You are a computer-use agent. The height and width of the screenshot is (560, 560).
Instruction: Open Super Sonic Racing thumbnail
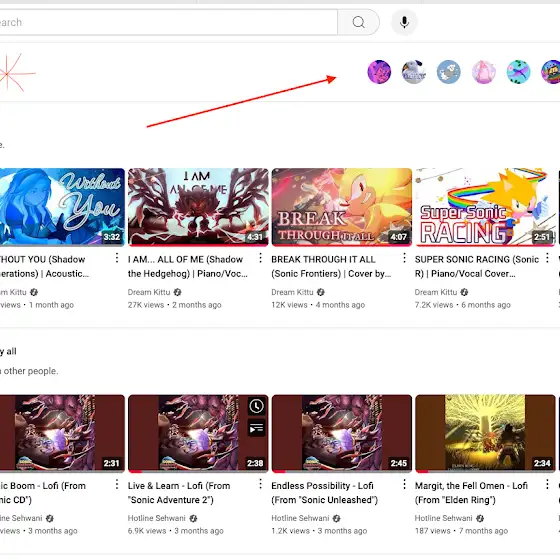click(x=485, y=207)
